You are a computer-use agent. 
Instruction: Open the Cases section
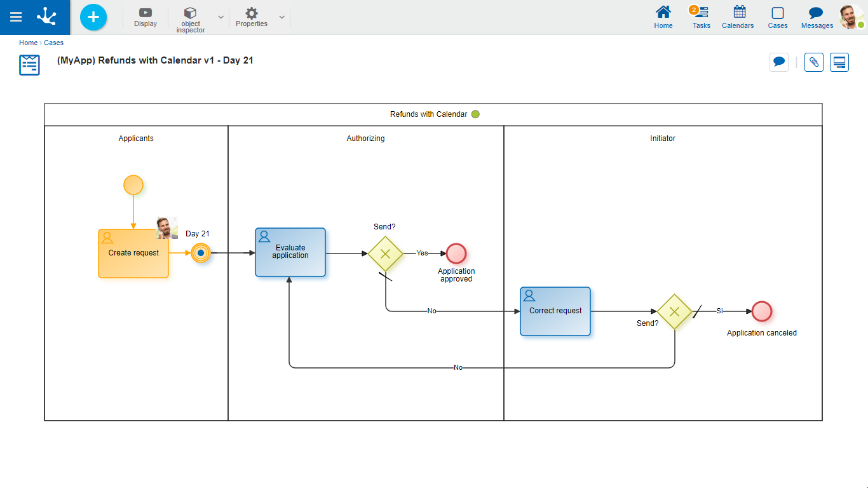[777, 17]
